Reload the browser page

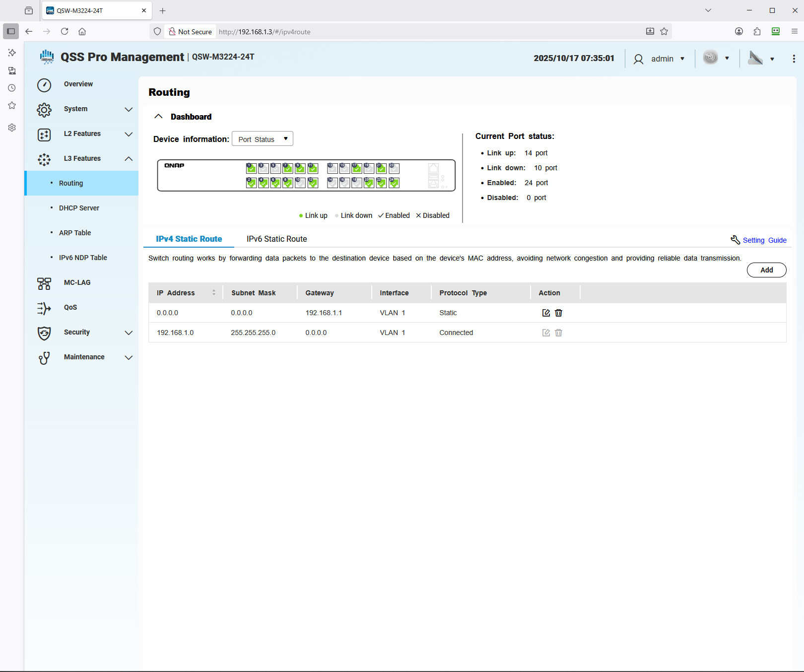(x=65, y=32)
